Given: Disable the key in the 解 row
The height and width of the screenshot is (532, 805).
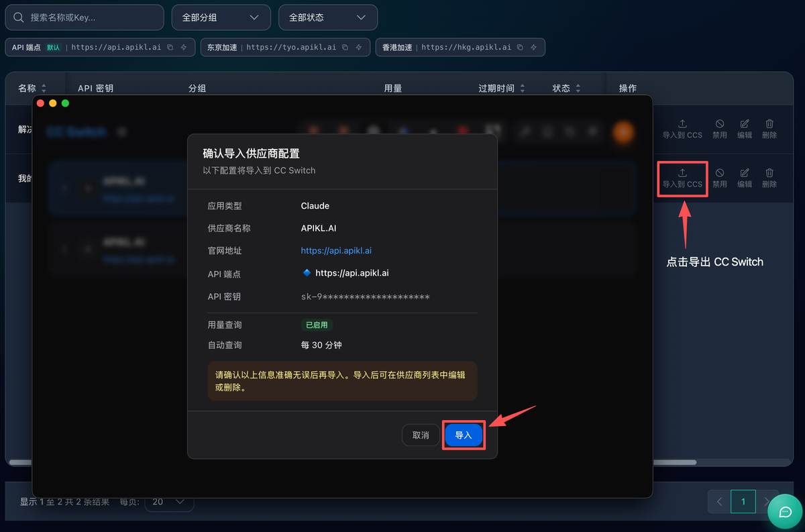Looking at the screenshot, I should 720,129.
